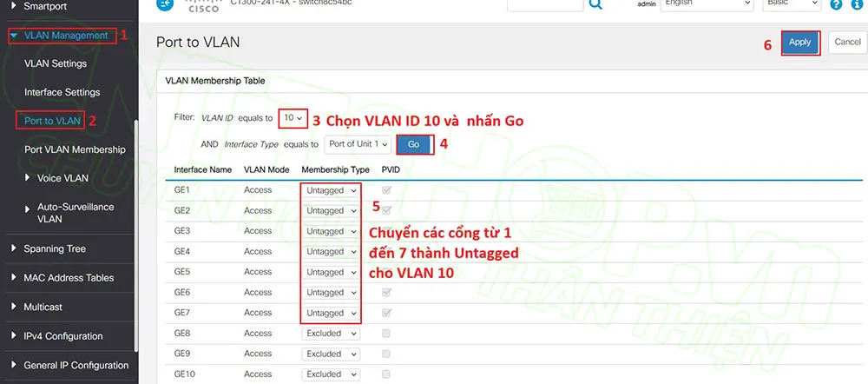Open GE8 Excluded membership dropdown
The width and height of the screenshot is (868, 384).
pos(331,334)
